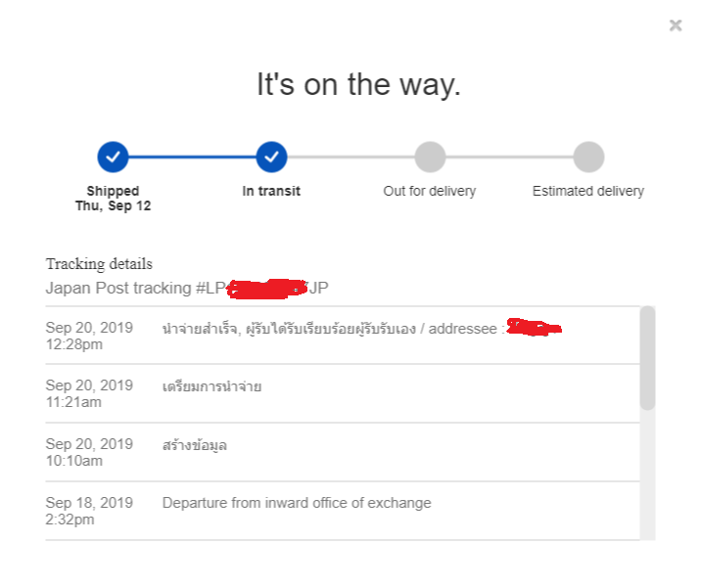This screenshot has width=701, height=588.
Task: Select the Out for delivery label
Action: (x=430, y=191)
